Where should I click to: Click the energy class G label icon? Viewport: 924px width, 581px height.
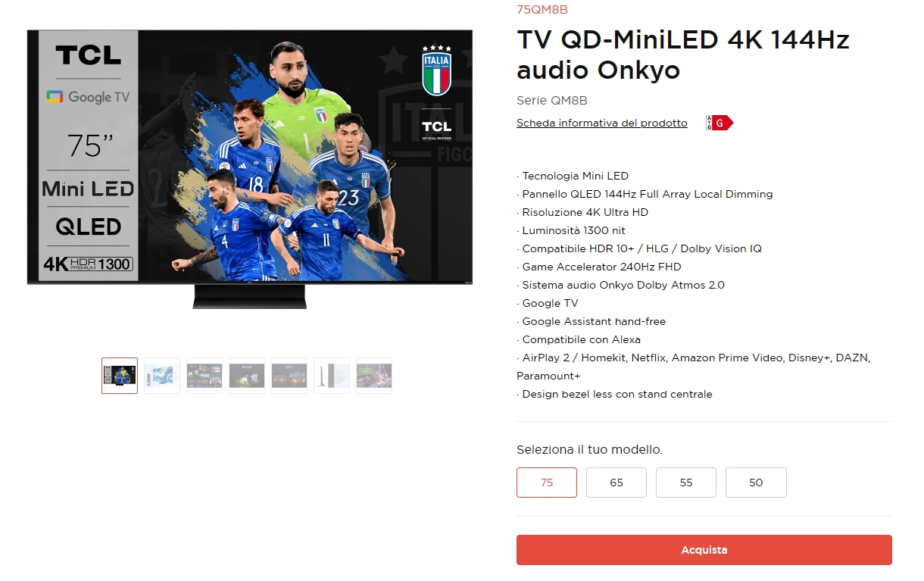tap(720, 123)
